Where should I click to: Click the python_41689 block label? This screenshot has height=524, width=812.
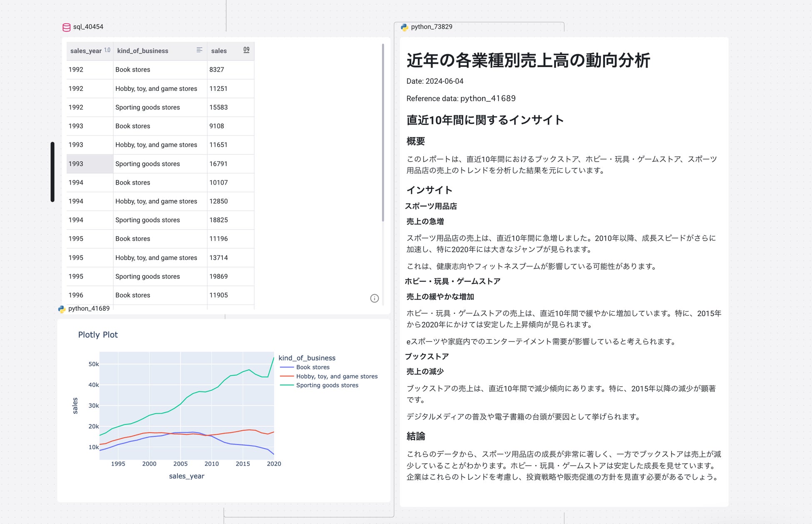89,309
